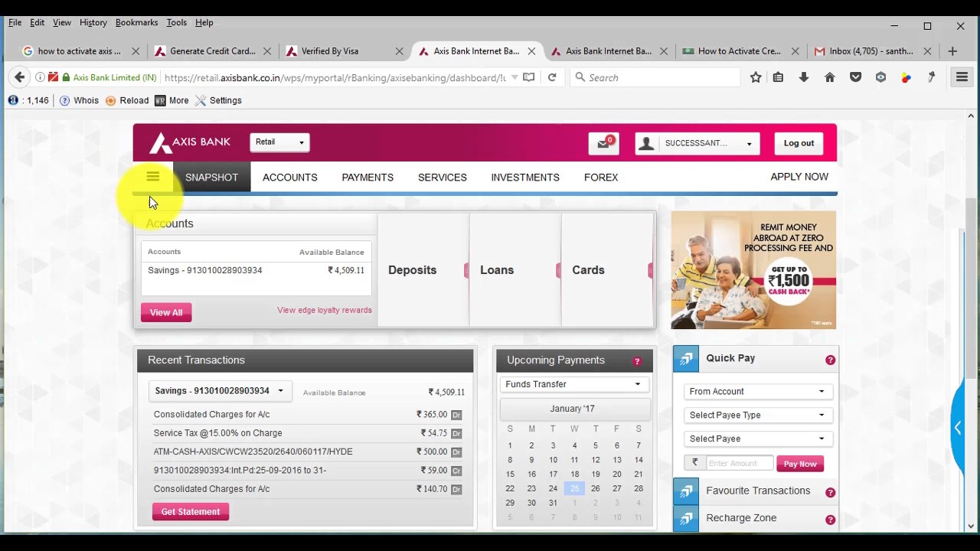Click page vertical scrollbar down arrow

tap(971, 526)
